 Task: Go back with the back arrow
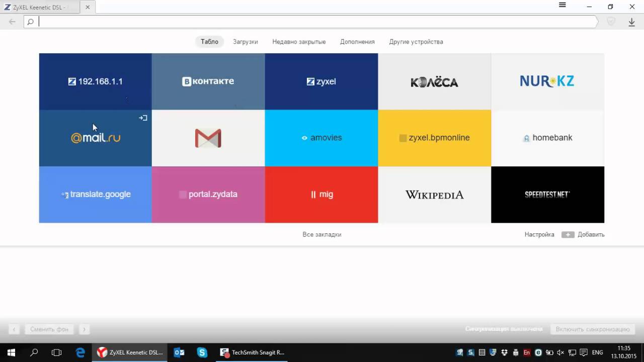12,22
